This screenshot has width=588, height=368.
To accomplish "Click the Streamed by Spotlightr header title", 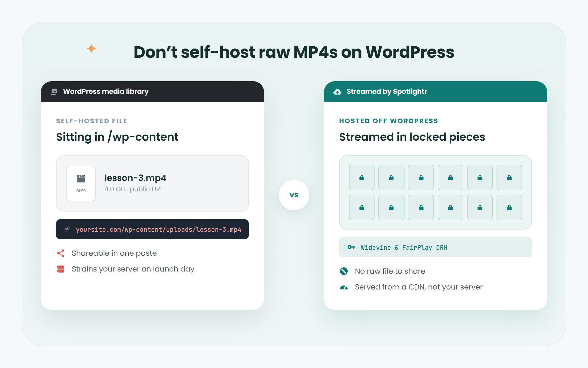I will 387,91.
